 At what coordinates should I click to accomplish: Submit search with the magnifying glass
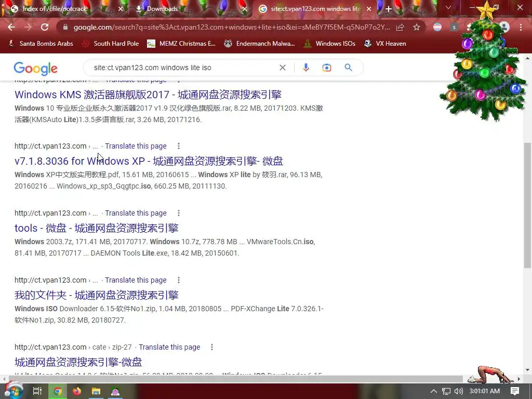(348, 68)
